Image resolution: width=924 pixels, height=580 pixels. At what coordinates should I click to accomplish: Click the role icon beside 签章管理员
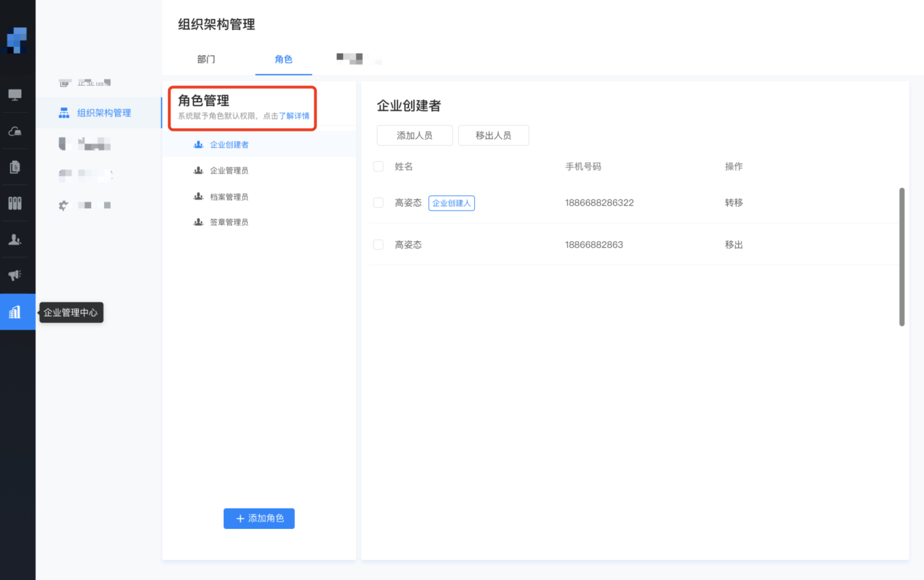[198, 222]
